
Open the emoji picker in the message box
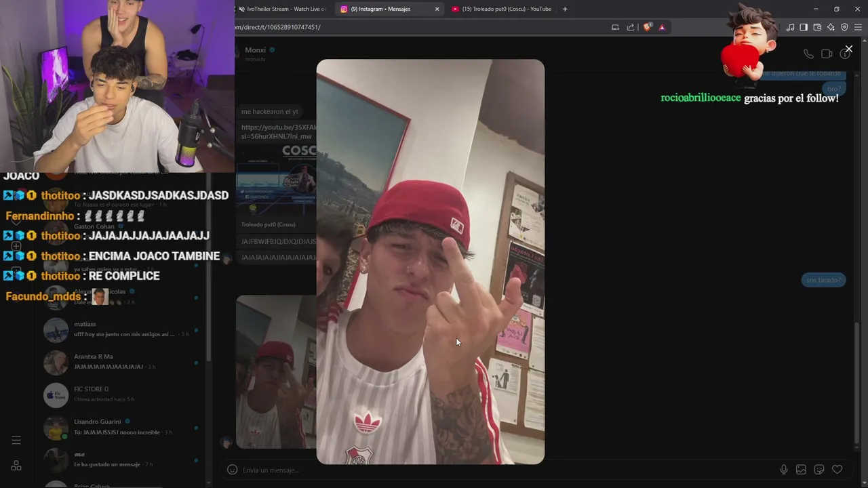[232, 470]
